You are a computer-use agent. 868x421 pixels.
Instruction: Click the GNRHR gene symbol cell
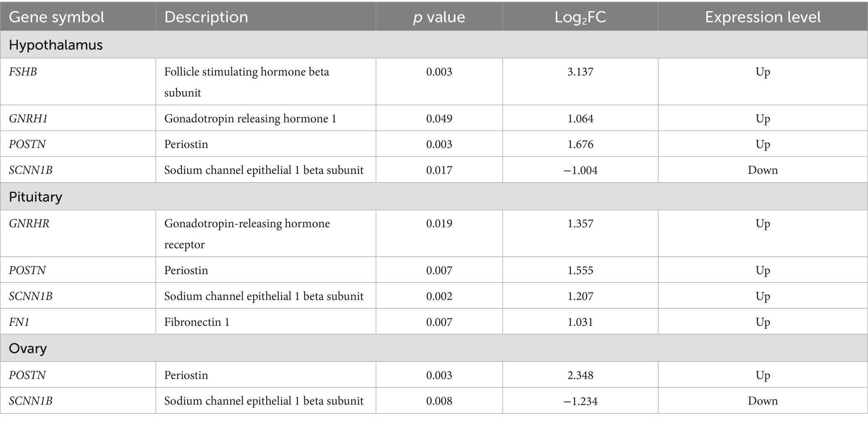click(x=29, y=224)
